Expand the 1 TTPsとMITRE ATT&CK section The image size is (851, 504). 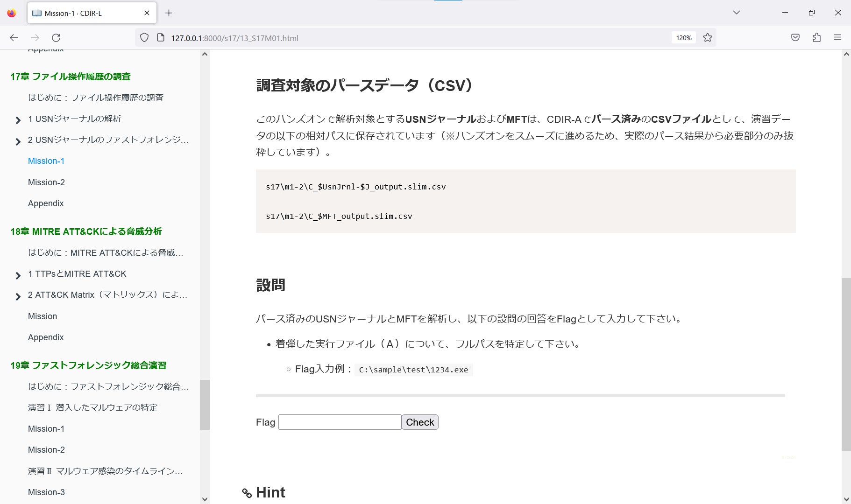pos(18,275)
